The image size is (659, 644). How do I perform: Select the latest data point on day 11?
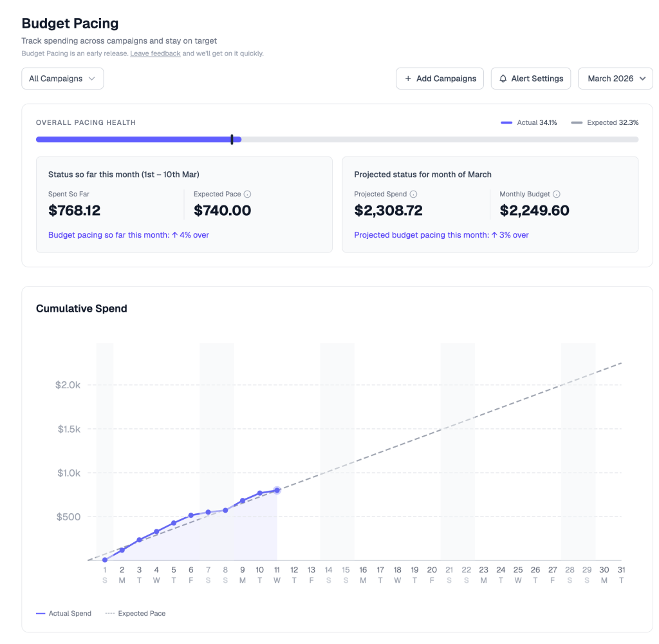point(277,490)
